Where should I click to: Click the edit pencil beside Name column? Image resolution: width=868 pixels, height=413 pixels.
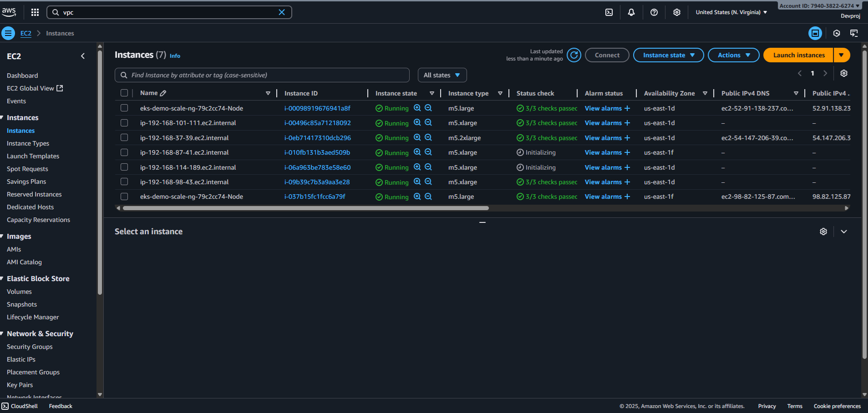(x=163, y=93)
